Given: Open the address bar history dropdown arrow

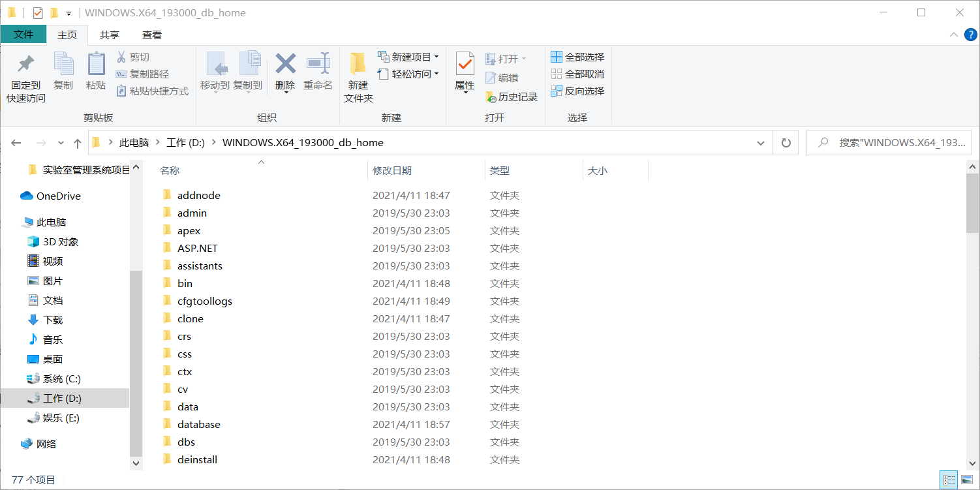Looking at the screenshot, I should pyautogui.click(x=760, y=142).
